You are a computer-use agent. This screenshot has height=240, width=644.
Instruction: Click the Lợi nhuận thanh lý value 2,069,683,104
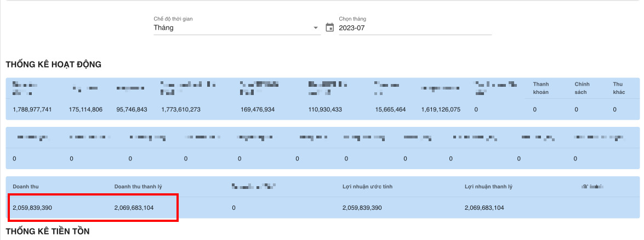(x=484, y=208)
